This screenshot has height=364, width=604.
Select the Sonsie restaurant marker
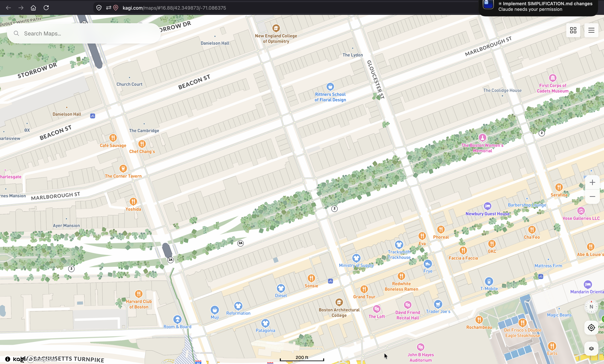click(311, 278)
